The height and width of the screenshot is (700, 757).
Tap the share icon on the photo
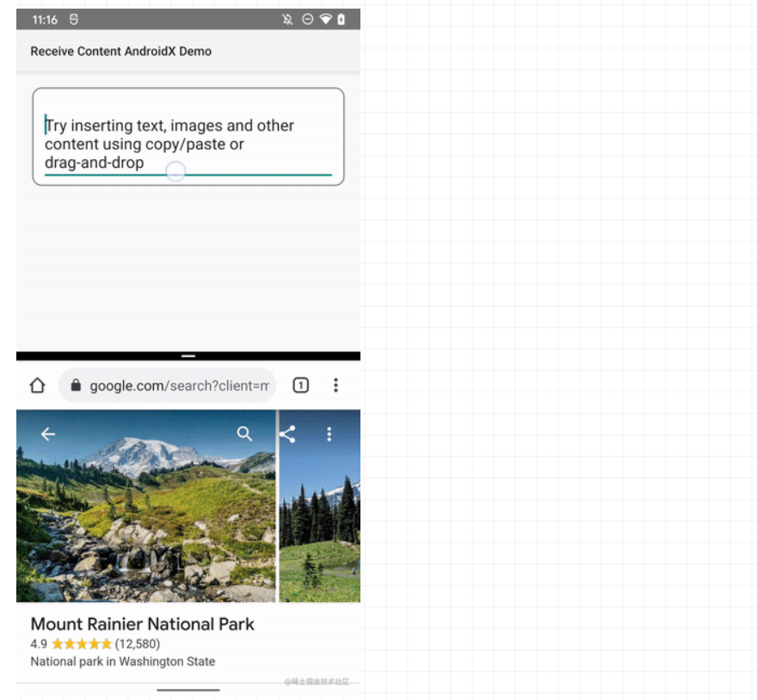[287, 434]
